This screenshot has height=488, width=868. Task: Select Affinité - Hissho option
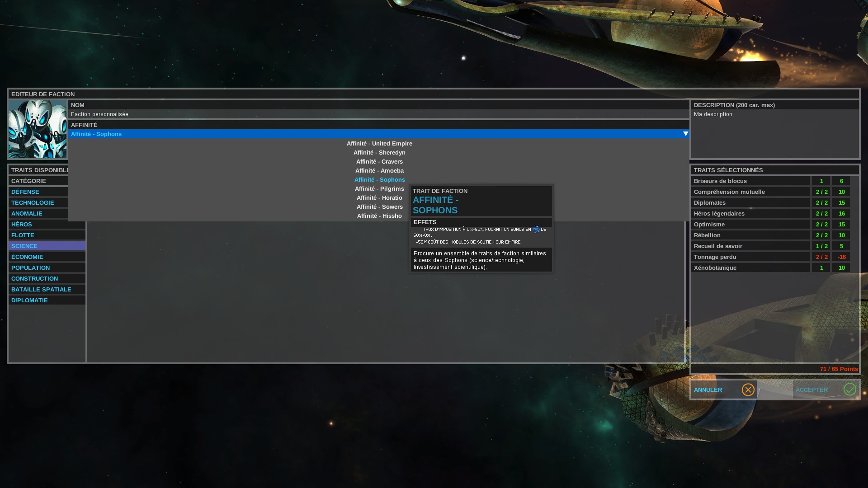pyautogui.click(x=379, y=216)
